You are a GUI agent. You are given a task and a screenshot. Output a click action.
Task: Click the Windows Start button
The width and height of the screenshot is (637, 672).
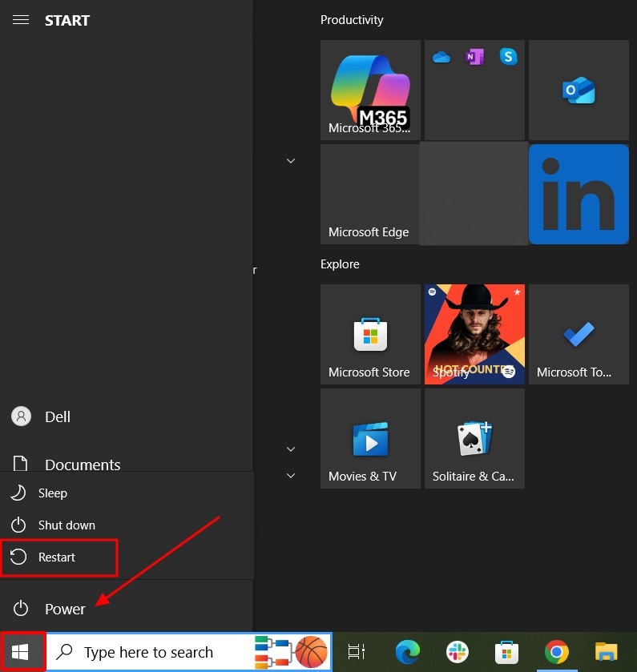(x=21, y=652)
